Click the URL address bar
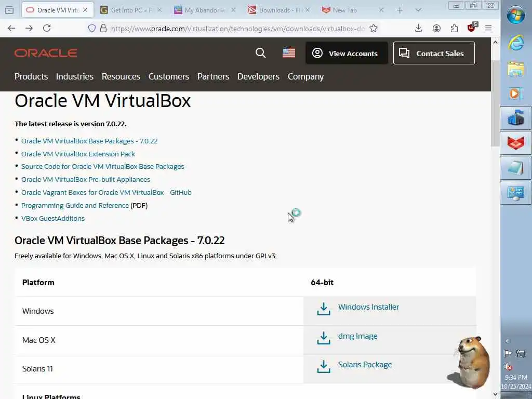This screenshot has width=532, height=399. tap(237, 29)
